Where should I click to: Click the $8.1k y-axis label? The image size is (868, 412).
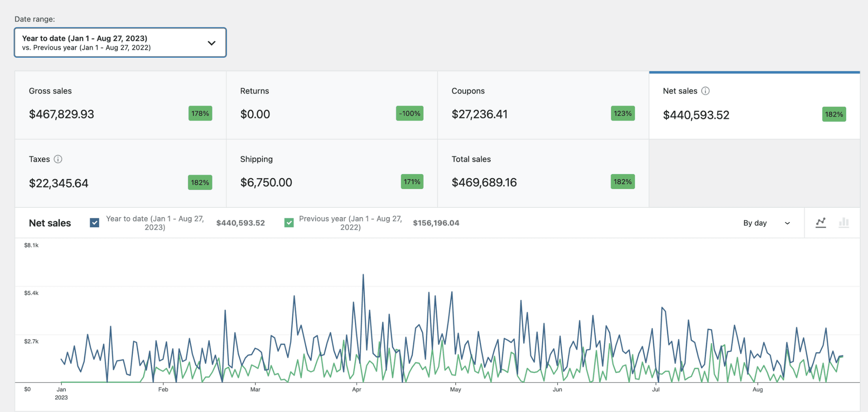coord(31,245)
